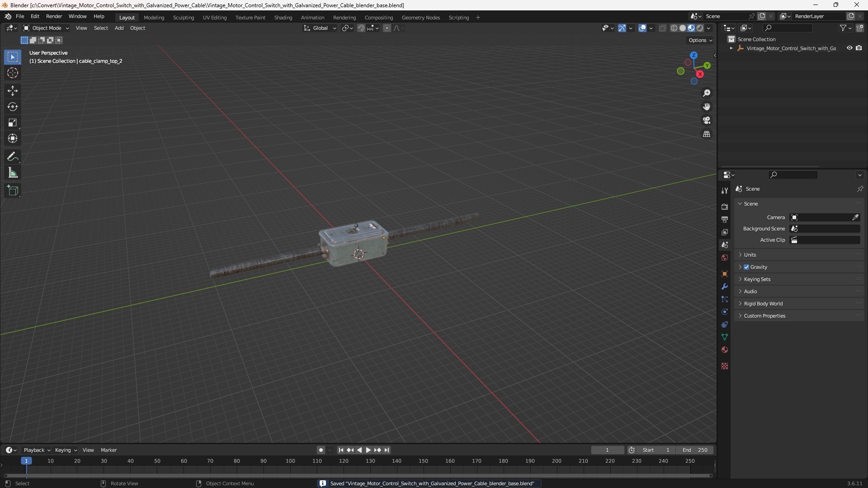Activate the Scale tool

point(13,122)
